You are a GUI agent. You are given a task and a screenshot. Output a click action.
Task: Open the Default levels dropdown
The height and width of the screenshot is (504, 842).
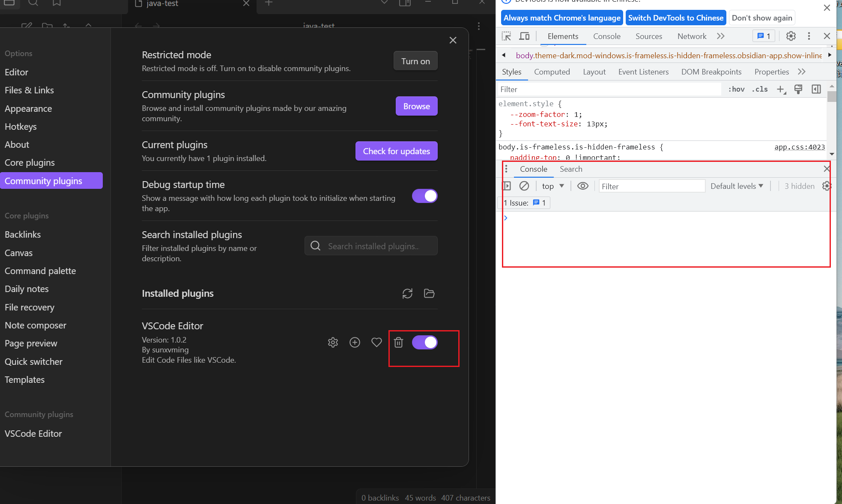[x=737, y=186]
